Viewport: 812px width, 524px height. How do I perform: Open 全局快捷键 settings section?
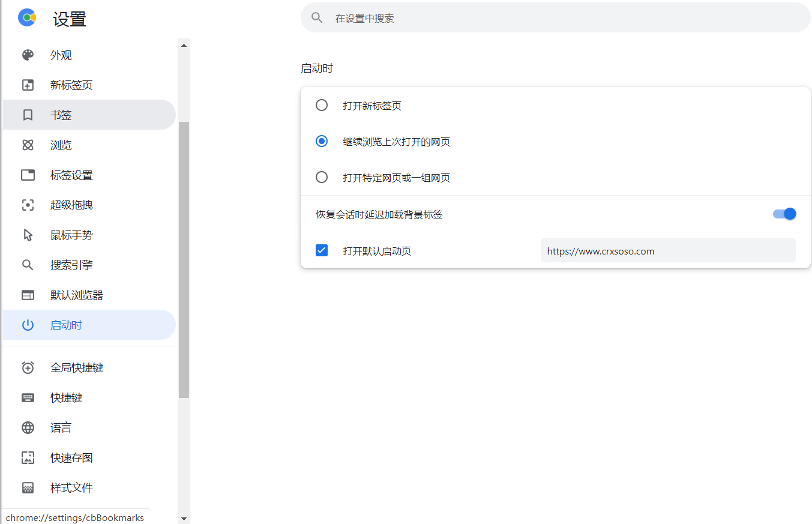[89, 367]
